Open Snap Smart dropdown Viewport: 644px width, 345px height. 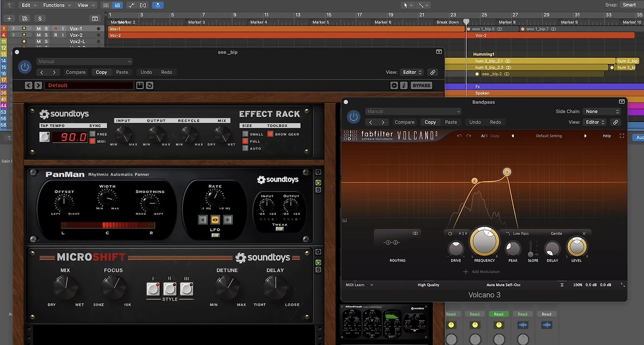click(629, 5)
